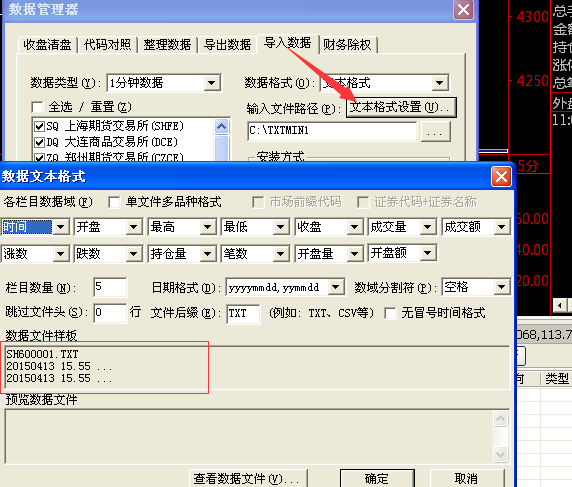Select the 整理数据 tab

tap(167, 45)
